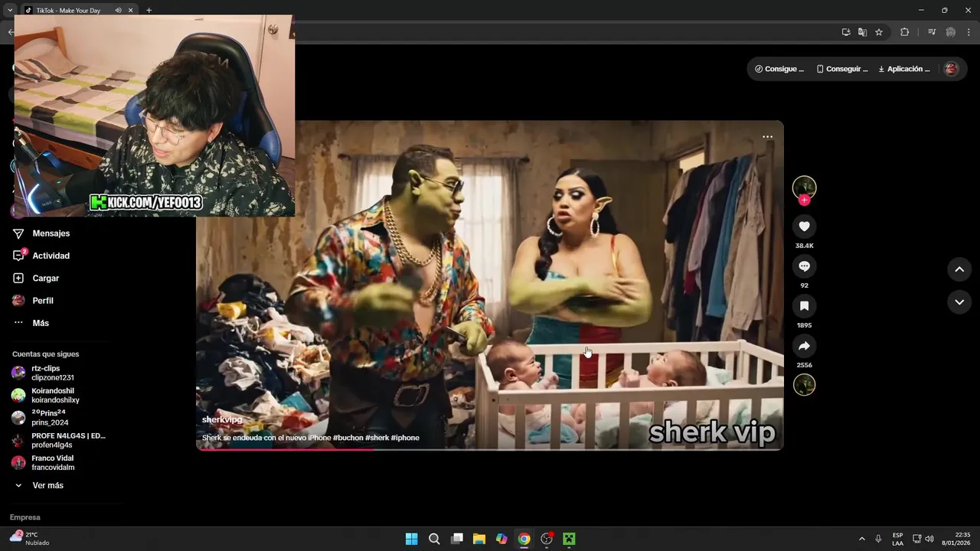The height and width of the screenshot is (551, 980).
Task: Open the weather widget showing 21°C
Action: coord(31,539)
